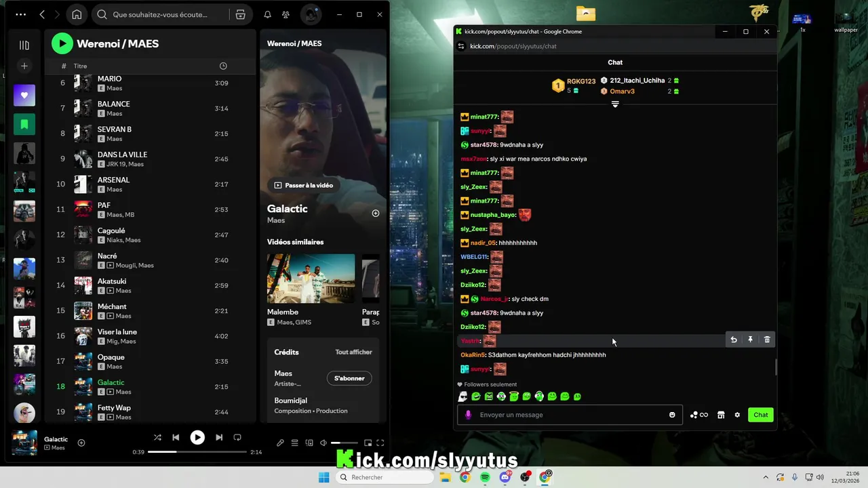Reply to Yastri's highlighted message

(733, 340)
